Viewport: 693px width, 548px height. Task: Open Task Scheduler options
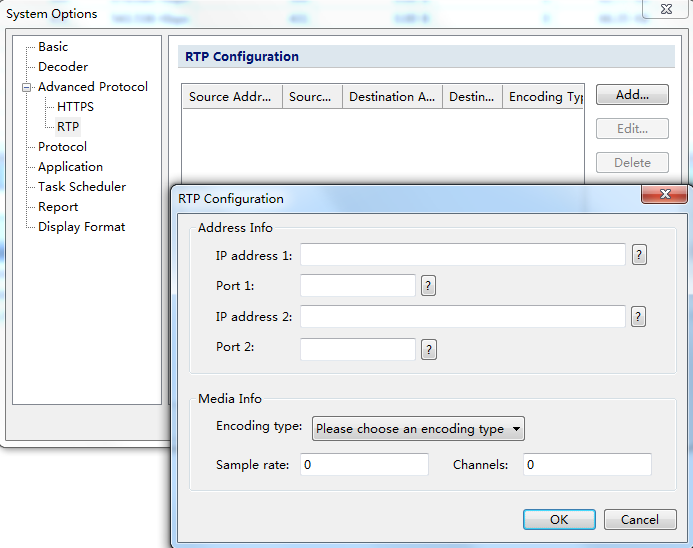point(82,186)
